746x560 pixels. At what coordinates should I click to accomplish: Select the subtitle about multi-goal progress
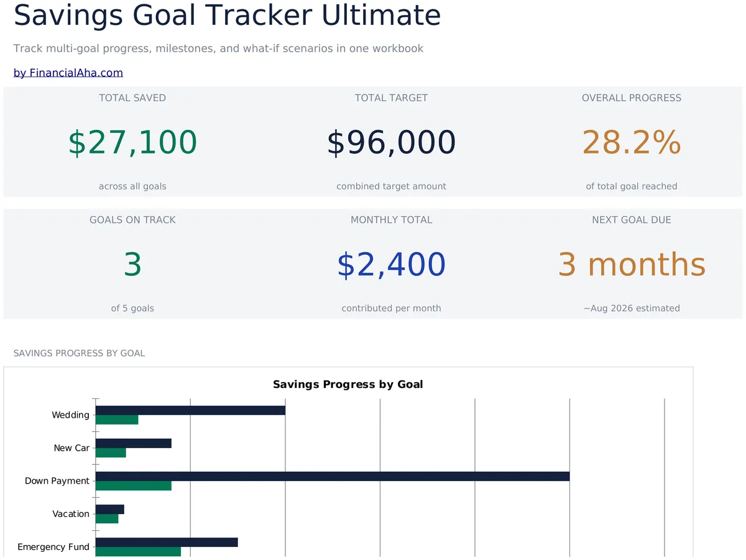tap(218, 48)
